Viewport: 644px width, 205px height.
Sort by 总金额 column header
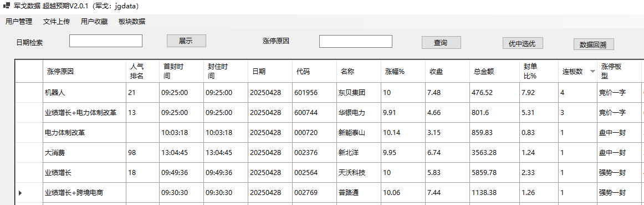coord(494,71)
